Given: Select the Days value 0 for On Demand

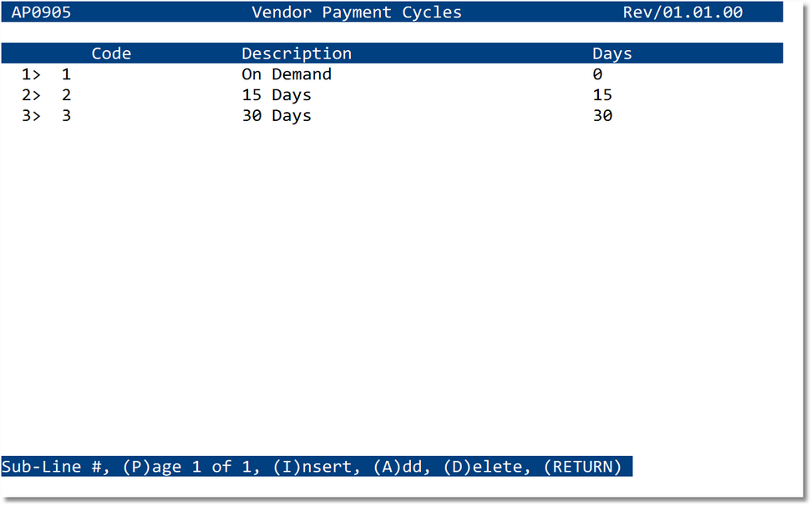Looking at the screenshot, I should pyautogui.click(x=597, y=74).
